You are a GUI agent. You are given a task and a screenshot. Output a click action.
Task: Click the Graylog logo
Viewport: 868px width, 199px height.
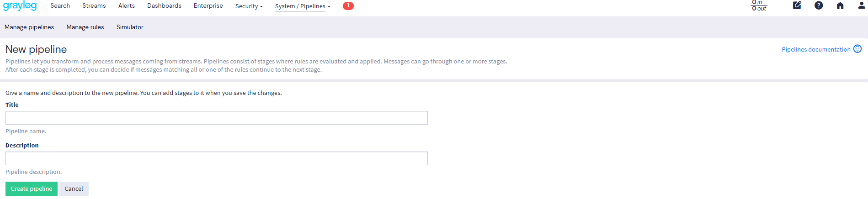pos(20,6)
